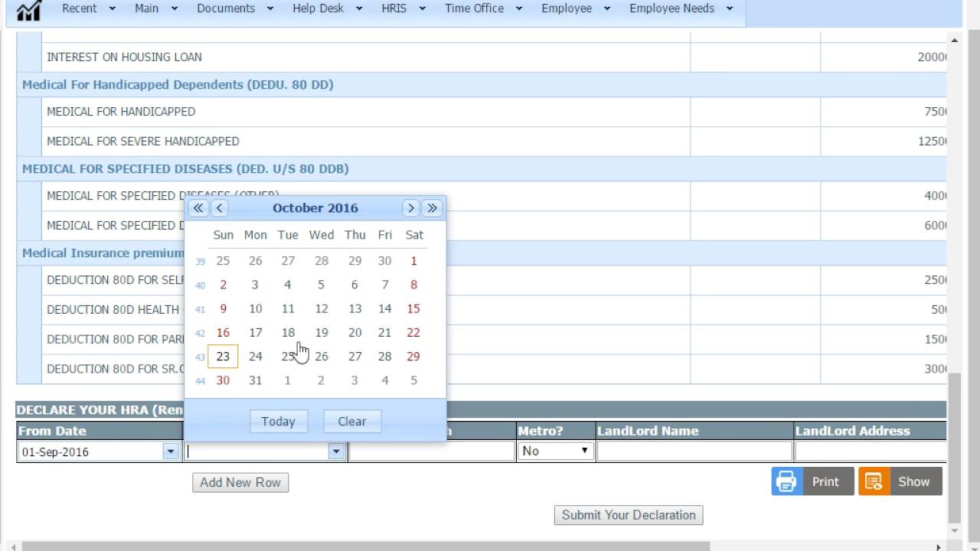Click the LandLord Address input field
Viewport: 980px width, 551px height.
tap(871, 452)
